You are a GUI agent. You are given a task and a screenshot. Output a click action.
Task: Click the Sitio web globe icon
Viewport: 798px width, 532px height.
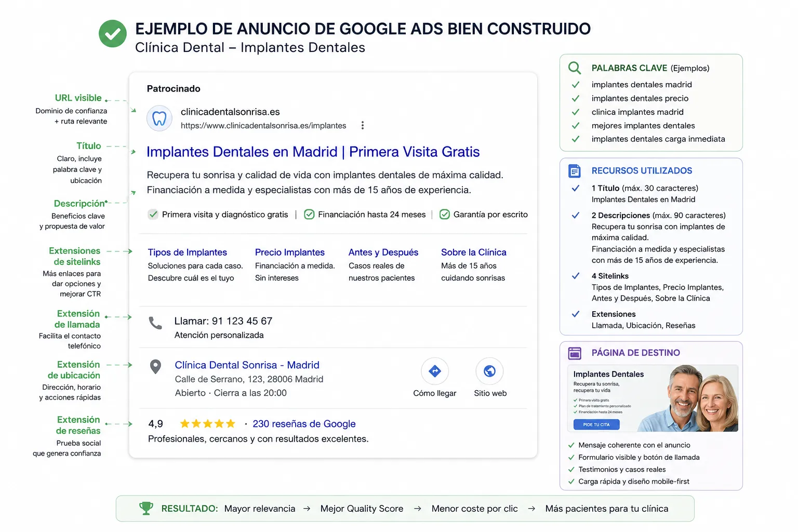[489, 371]
